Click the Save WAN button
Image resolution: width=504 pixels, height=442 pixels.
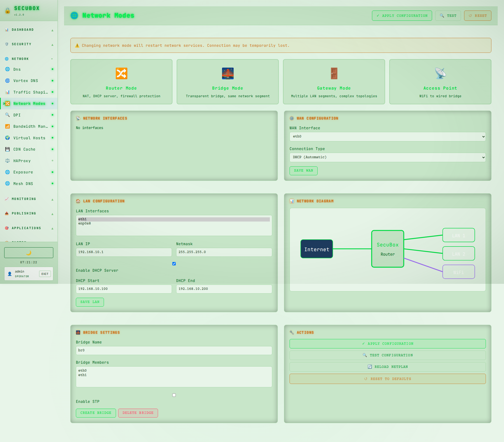[x=303, y=171]
